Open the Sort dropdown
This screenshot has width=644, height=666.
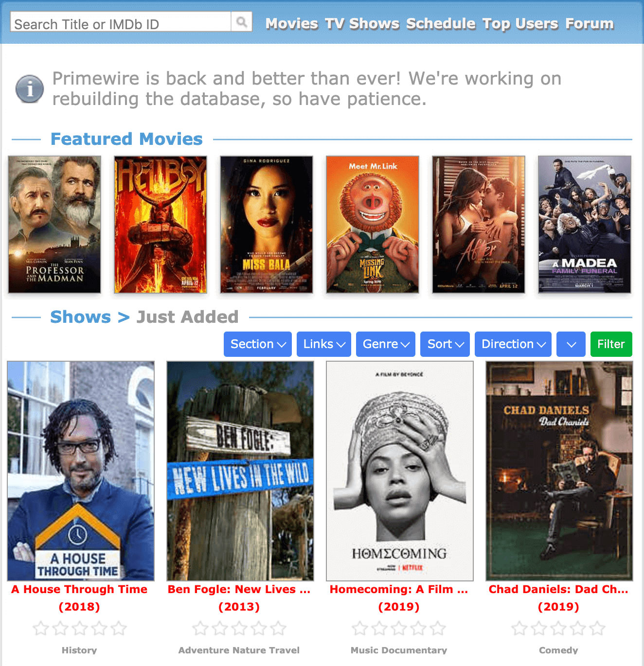click(x=445, y=344)
